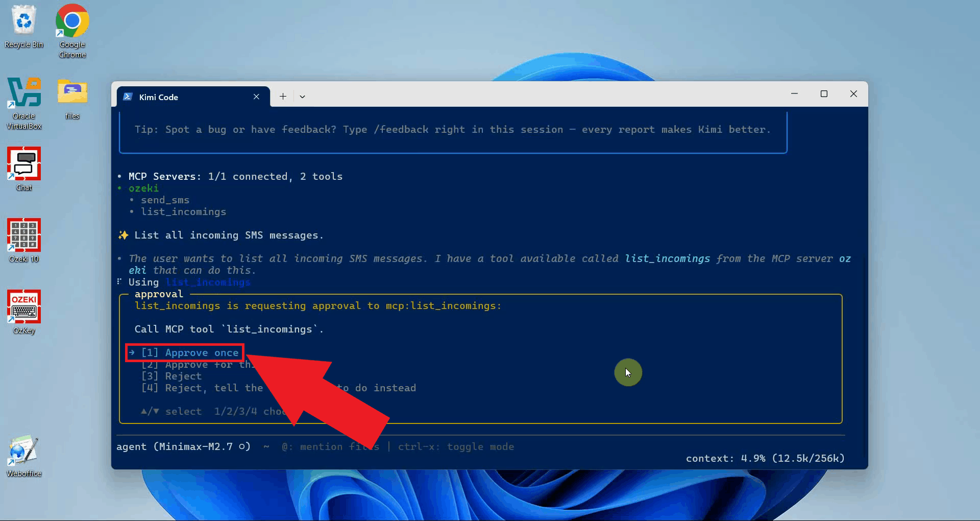Click the approval box title label
Image resolution: width=980 pixels, height=521 pixels.
point(159,294)
